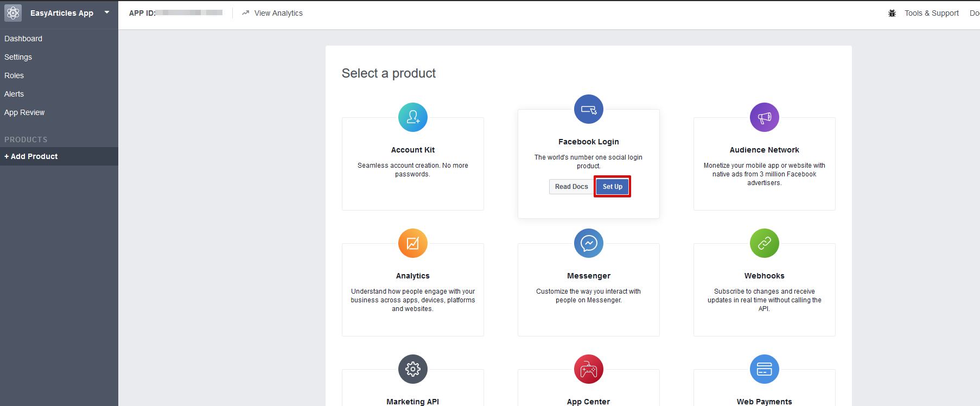Screen dimensions: 980x406
Task: Select the Audience Network title
Action: [x=765, y=150]
